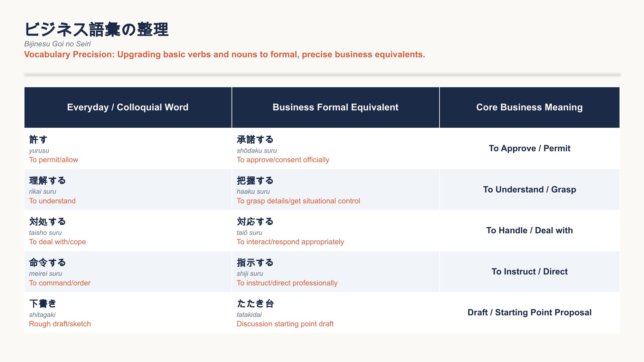Click the To Approve / Permit meaning
The width and height of the screenshot is (644, 362).
tap(529, 148)
